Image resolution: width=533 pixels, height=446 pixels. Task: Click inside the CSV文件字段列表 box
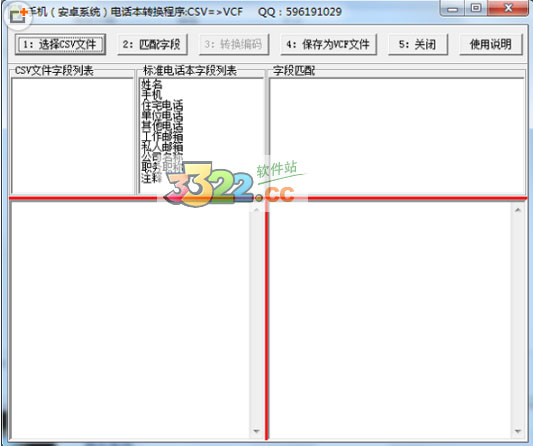72,136
